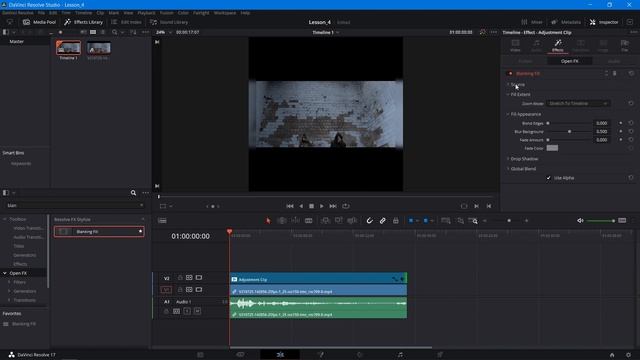Delete Blanking Fill with trash icon
Viewport: 640px width, 360px height.
coord(615,73)
